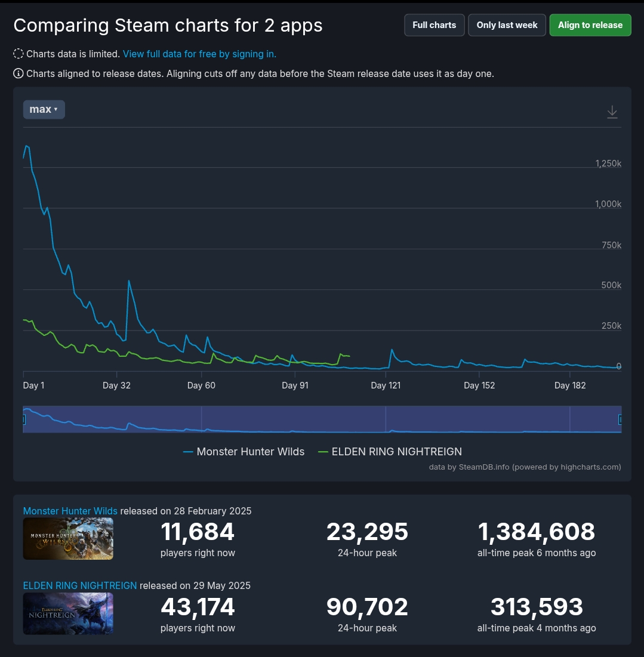The height and width of the screenshot is (657, 644).
Task: Click the info icon beside aligned charts note
Action: (x=19, y=74)
